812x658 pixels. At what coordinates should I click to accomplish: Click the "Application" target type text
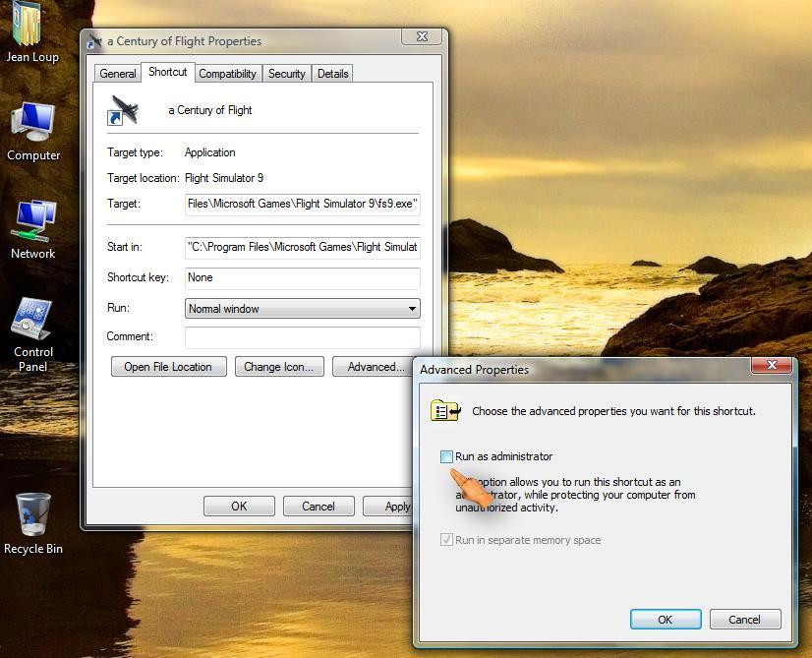pos(209,152)
